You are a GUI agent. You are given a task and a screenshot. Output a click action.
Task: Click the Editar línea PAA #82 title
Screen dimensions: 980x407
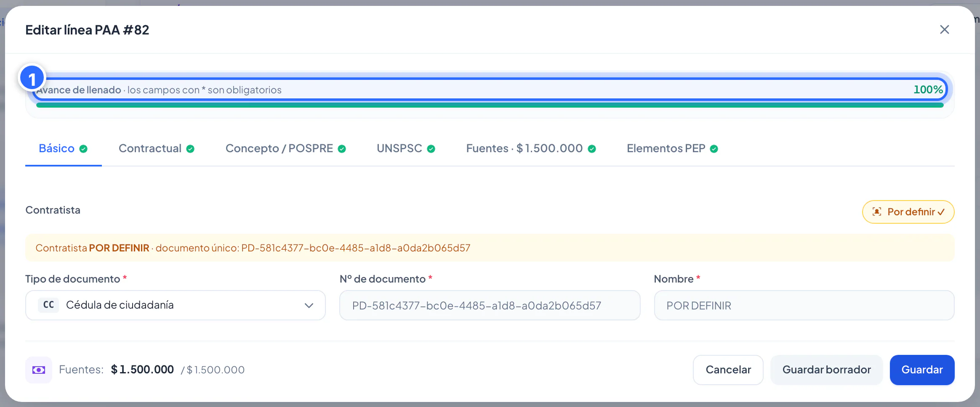coord(87,30)
